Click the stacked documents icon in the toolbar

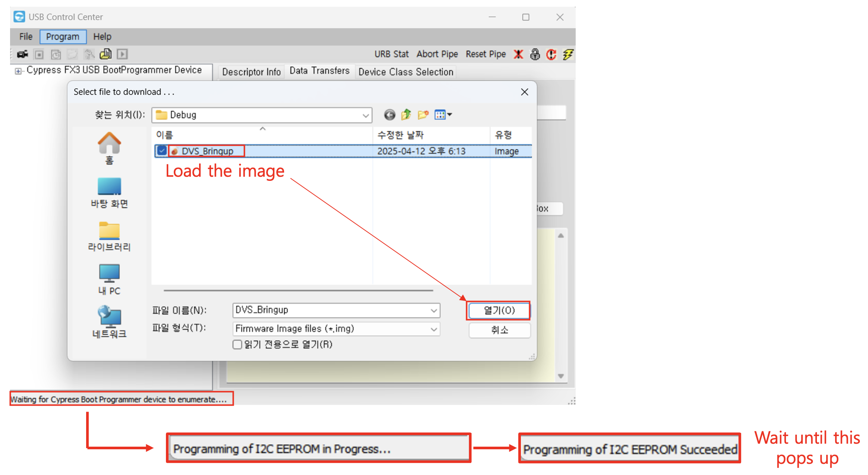(106, 54)
